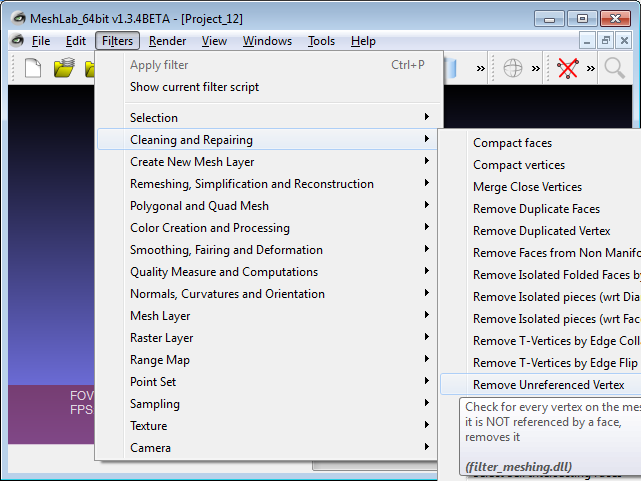The image size is (641, 481).
Task: Expand Remeshing, Simplification and Reconstruction submenu
Action: [x=267, y=184]
